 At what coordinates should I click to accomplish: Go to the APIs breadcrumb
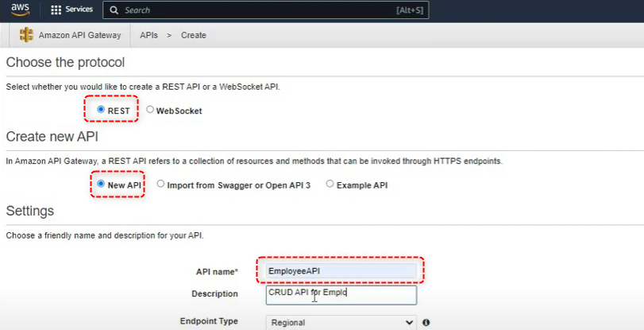click(148, 35)
